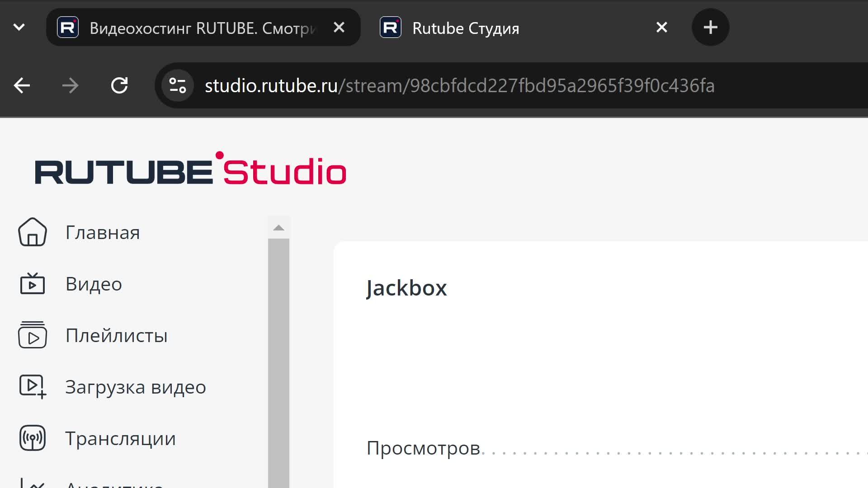Click inside the address bar
The width and height of the screenshot is (868, 488).
pyautogui.click(x=452, y=85)
